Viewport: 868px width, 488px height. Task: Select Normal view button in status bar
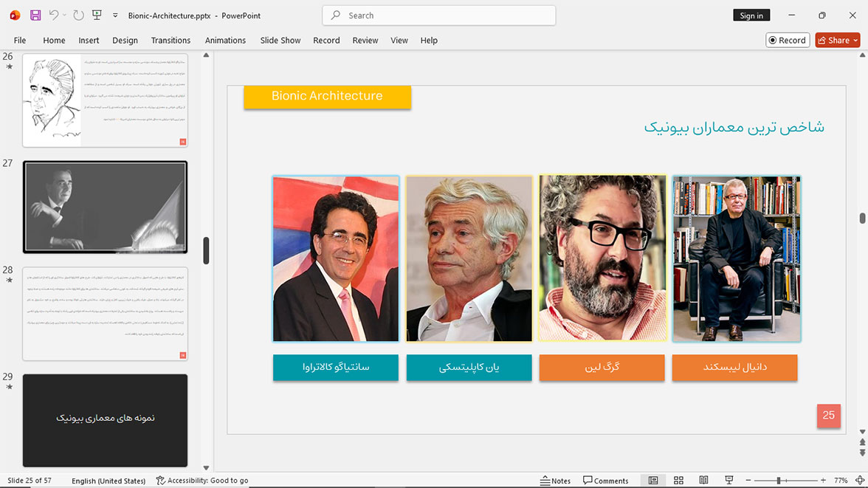point(653,480)
